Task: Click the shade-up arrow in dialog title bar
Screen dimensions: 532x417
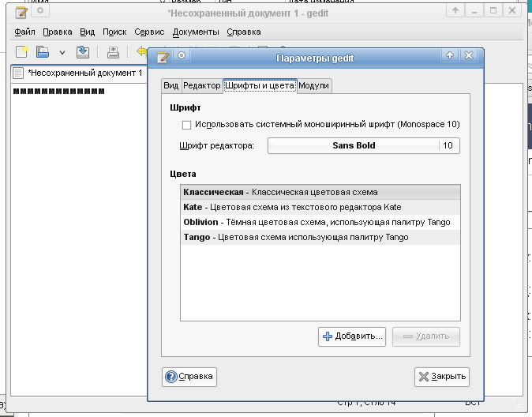Action: pos(449,56)
